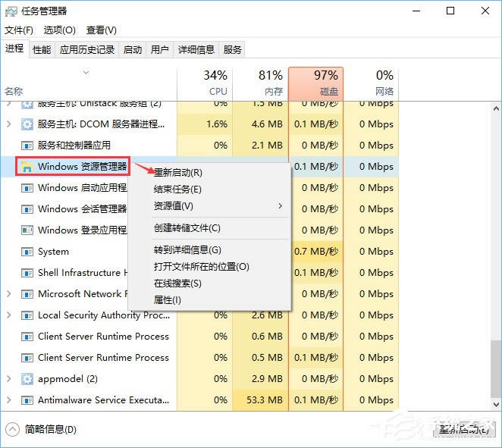Click the 0.7 MB/秒 disk value

(316, 252)
